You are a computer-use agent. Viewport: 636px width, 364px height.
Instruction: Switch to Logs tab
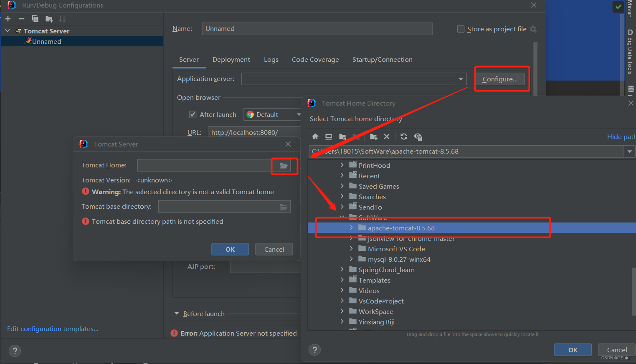271,60
